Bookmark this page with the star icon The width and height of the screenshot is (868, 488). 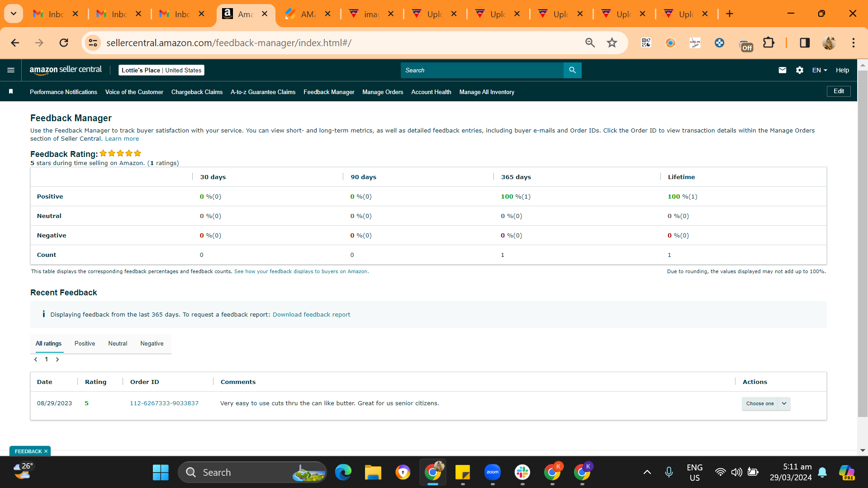click(612, 43)
